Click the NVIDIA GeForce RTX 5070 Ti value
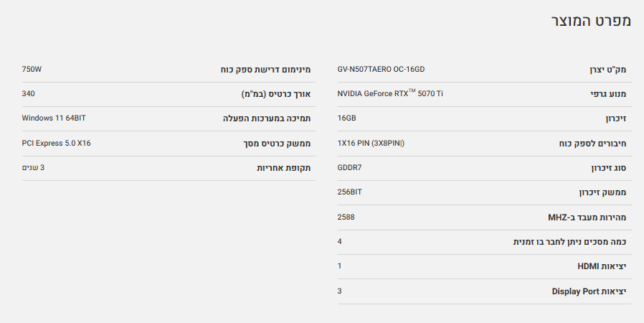The width and height of the screenshot is (644, 323). tap(390, 94)
